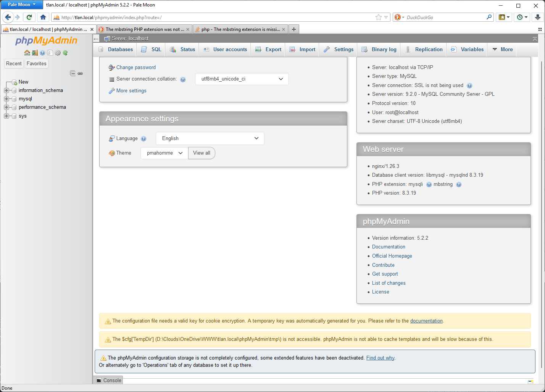Image resolution: width=545 pixels, height=392 pixels.
Task: Open the phpMyAdmin documentation question-mark icon in sidebar
Action: (x=42, y=53)
